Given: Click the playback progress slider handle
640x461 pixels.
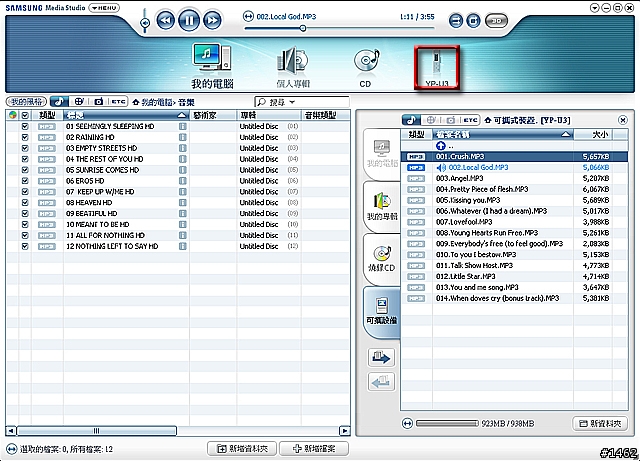Looking at the screenshot, I should coord(303,28).
